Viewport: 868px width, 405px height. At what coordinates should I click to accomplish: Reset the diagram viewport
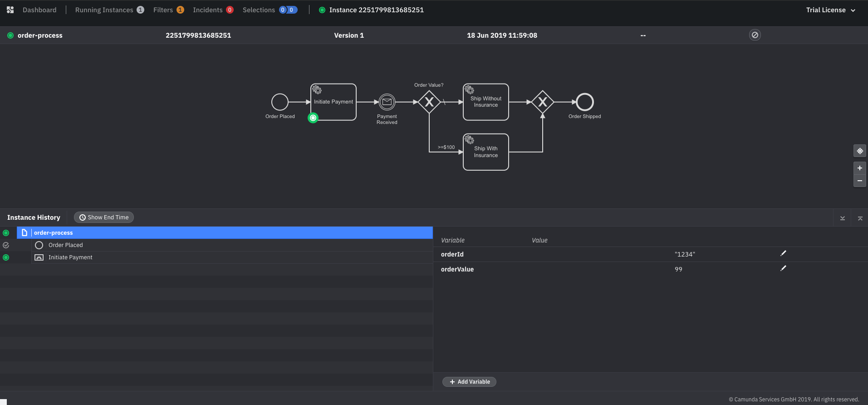(x=859, y=151)
